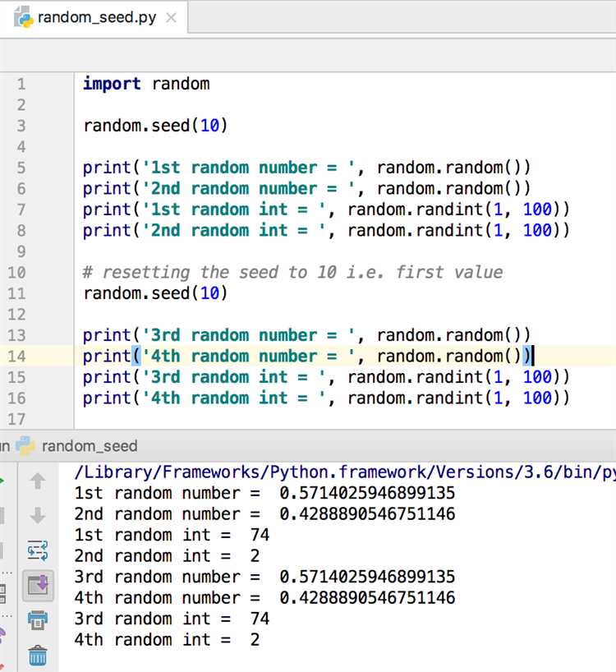
Task: Toggle scroll to end in Run console
Action: click(38, 586)
